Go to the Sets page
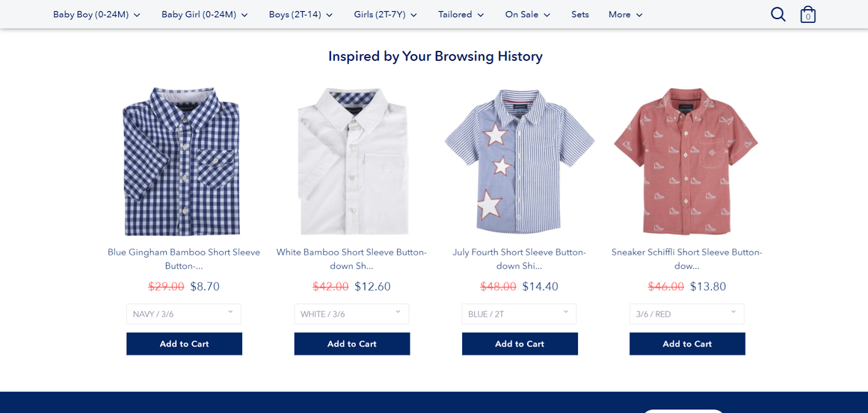868x413 pixels. click(580, 15)
